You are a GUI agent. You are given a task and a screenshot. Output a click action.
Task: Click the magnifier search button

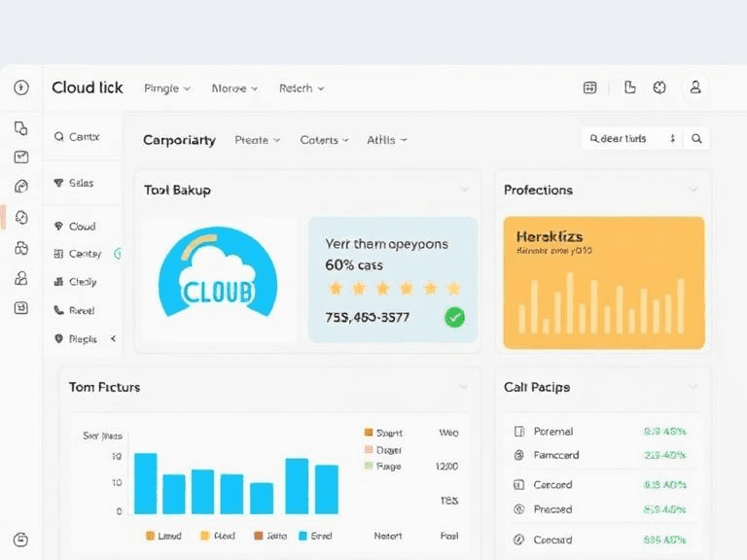(696, 139)
